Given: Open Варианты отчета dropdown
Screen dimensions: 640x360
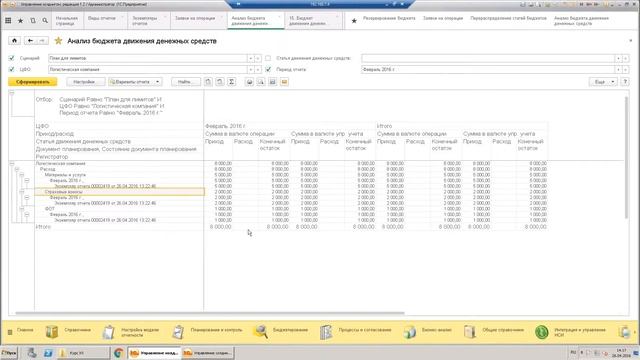Looking at the screenshot, I should [x=135, y=82].
